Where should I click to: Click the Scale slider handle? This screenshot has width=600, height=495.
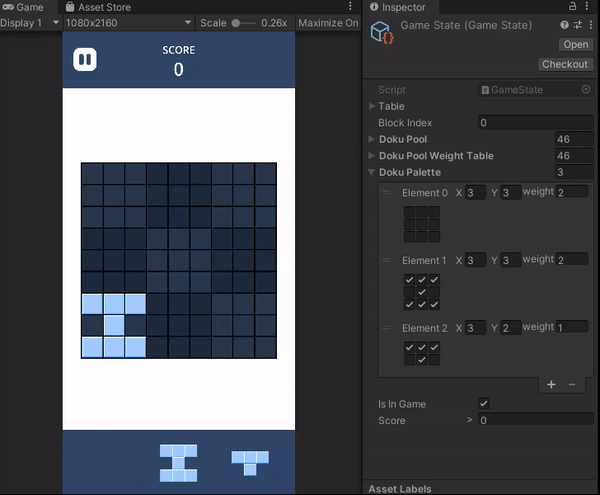point(236,23)
